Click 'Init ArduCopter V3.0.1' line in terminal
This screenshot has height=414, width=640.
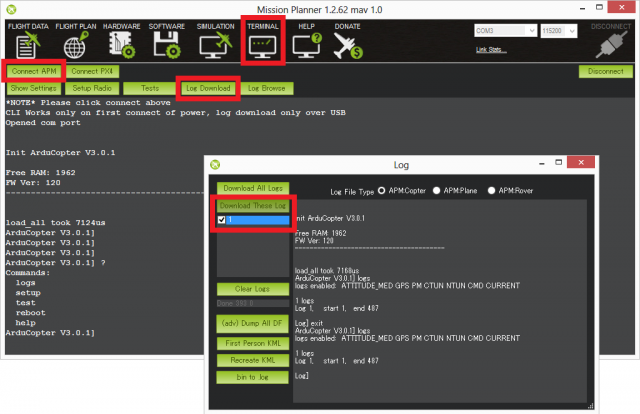point(60,153)
